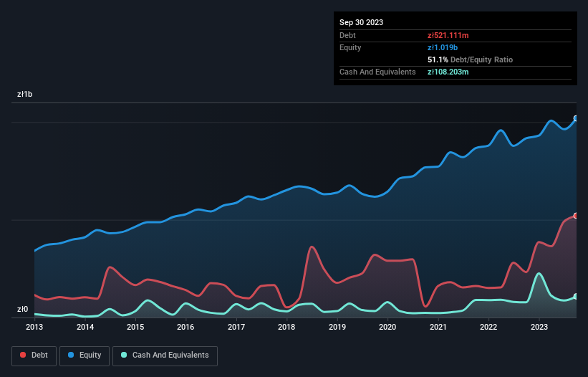
Task: Click the Equity row label in tooltip
Action: [350, 47]
